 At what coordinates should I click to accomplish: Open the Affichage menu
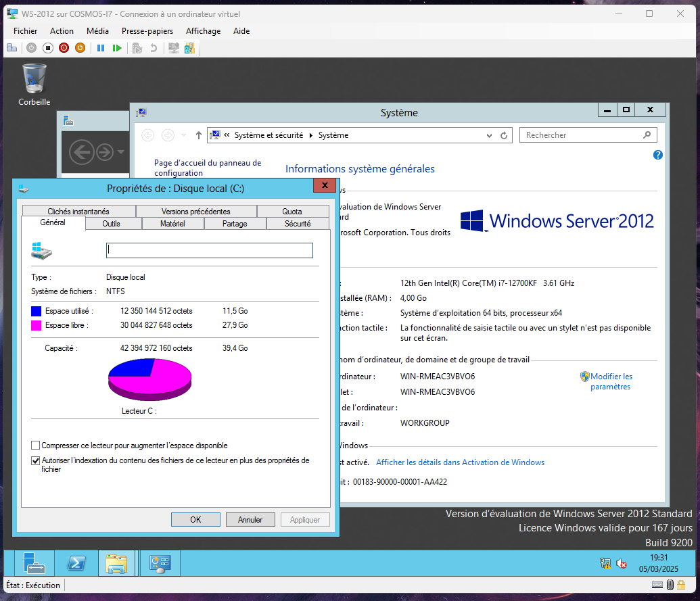[203, 31]
